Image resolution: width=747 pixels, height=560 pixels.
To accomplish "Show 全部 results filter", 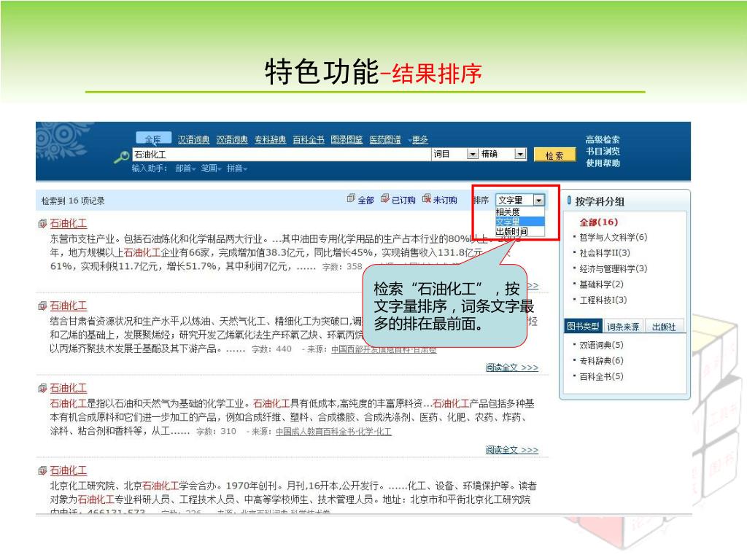I will click(x=366, y=200).
